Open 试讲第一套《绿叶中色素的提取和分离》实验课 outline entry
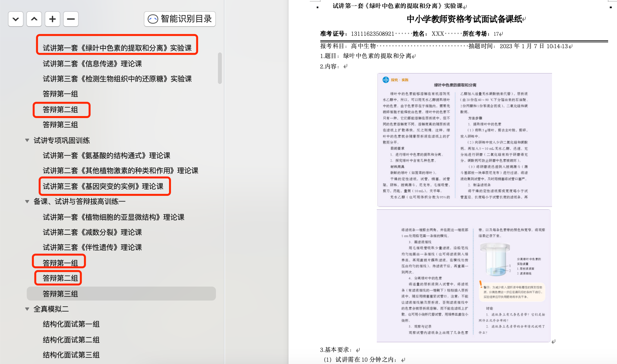Image resolution: width=617 pixels, height=364 pixels. click(117, 48)
